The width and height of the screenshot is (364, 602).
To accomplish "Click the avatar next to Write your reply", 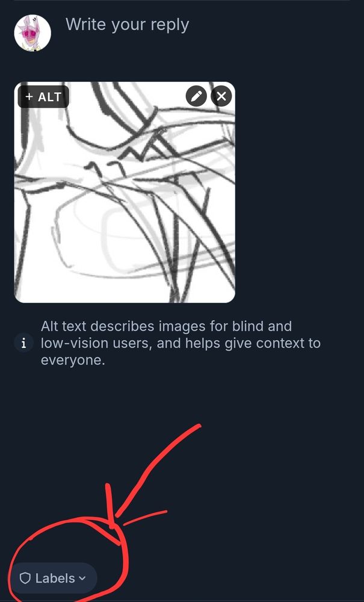I will click(x=32, y=33).
